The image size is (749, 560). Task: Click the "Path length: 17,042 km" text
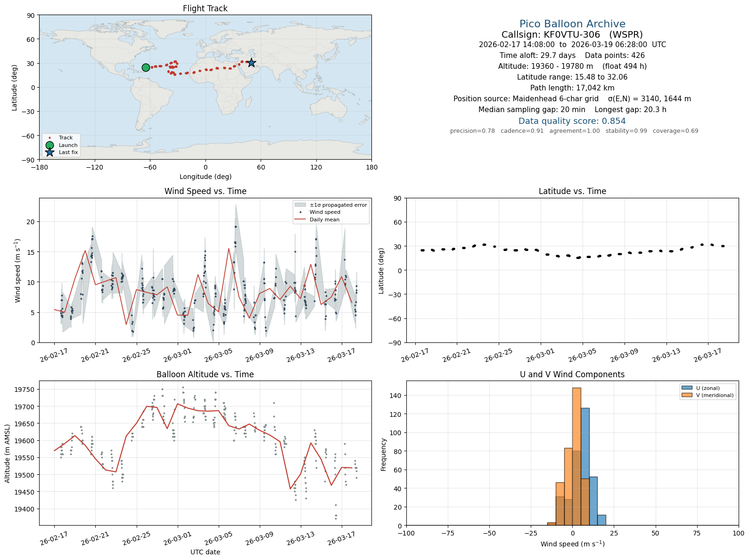pos(572,88)
